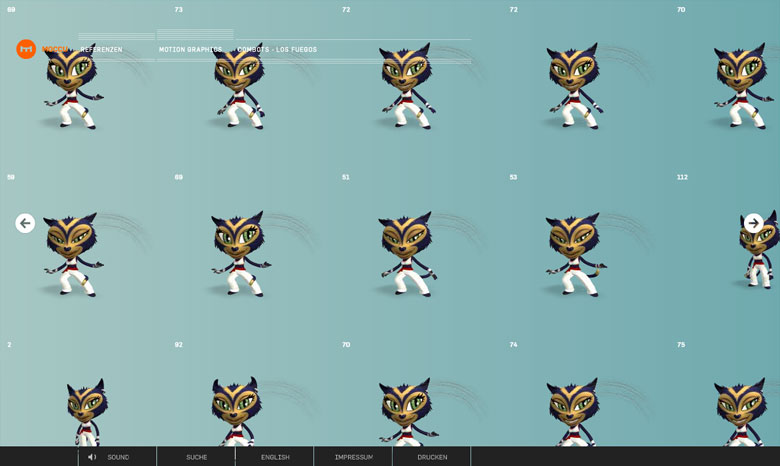Image resolution: width=780 pixels, height=466 pixels.
Task: Click DRUCKEN to print the page
Action: pos(432,457)
